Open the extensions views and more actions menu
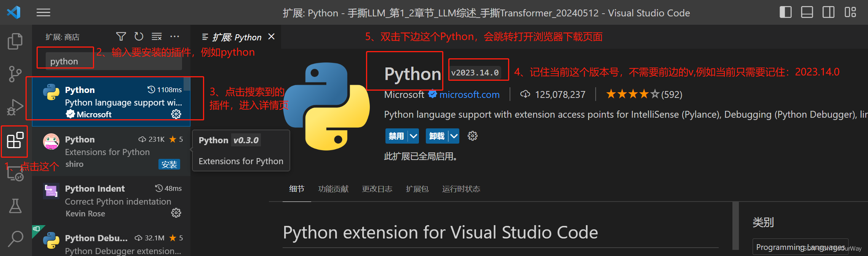The width and height of the screenshot is (868, 256). click(174, 37)
